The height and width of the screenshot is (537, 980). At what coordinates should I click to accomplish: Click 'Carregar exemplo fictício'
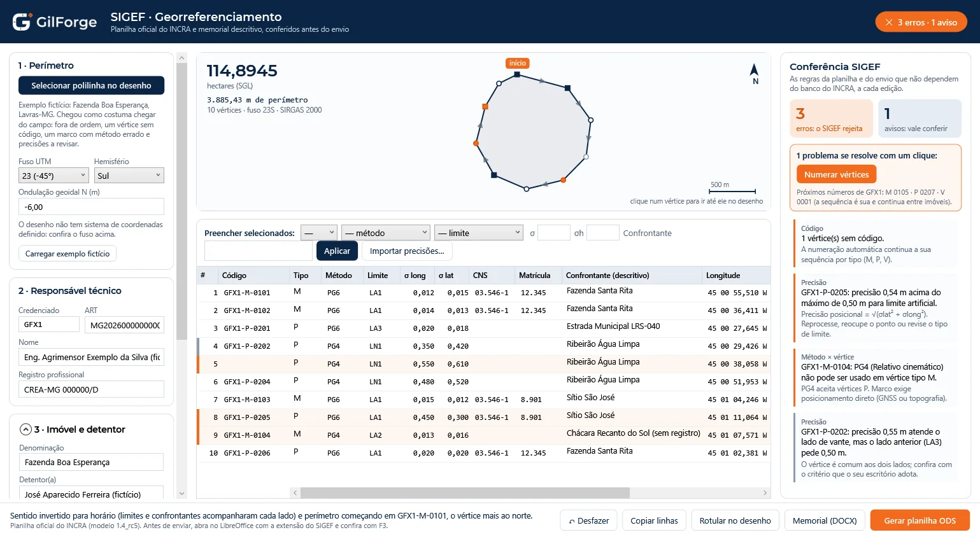67,253
